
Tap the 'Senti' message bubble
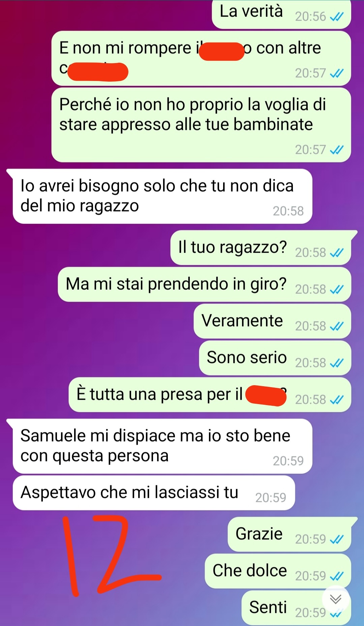(296, 608)
